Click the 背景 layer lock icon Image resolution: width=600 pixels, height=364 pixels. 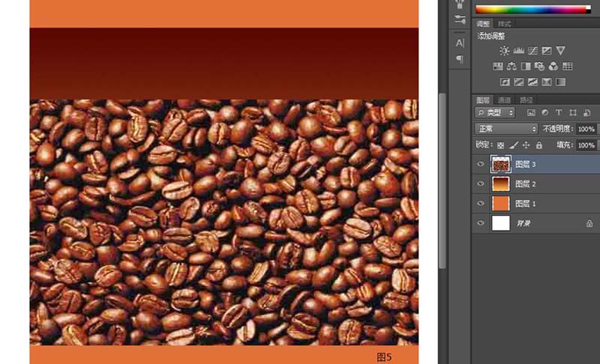click(589, 223)
